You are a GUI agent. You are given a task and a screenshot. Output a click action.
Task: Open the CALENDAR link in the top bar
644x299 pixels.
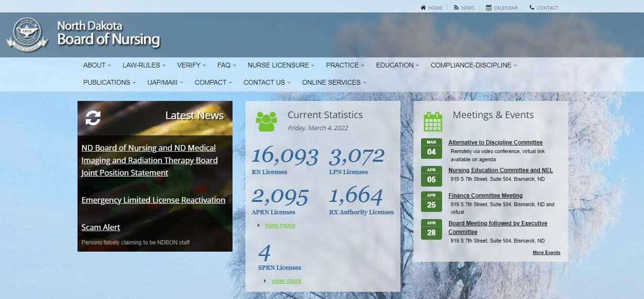pos(506,8)
